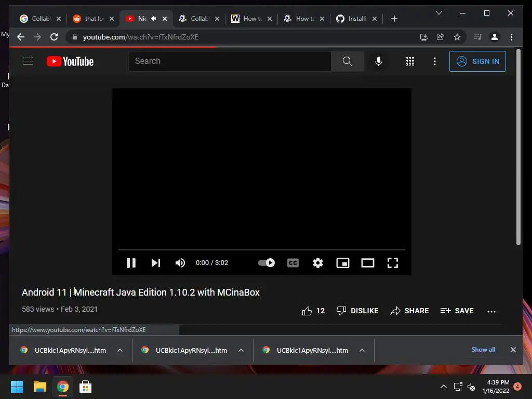Open the Windows Start menu

point(17,387)
